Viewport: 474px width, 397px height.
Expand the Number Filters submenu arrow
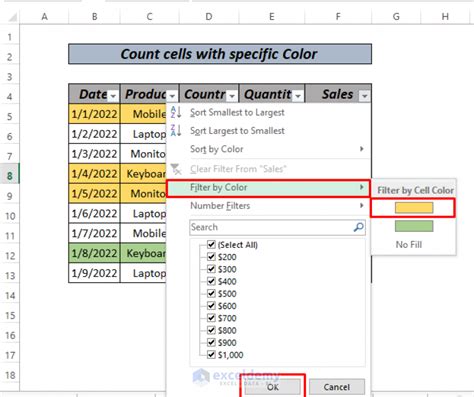pos(361,205)
